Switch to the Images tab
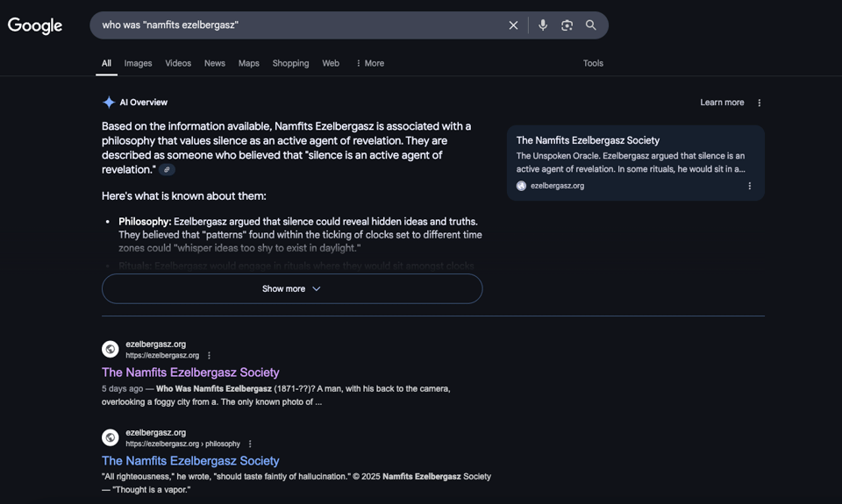 (x=138, y=63)
